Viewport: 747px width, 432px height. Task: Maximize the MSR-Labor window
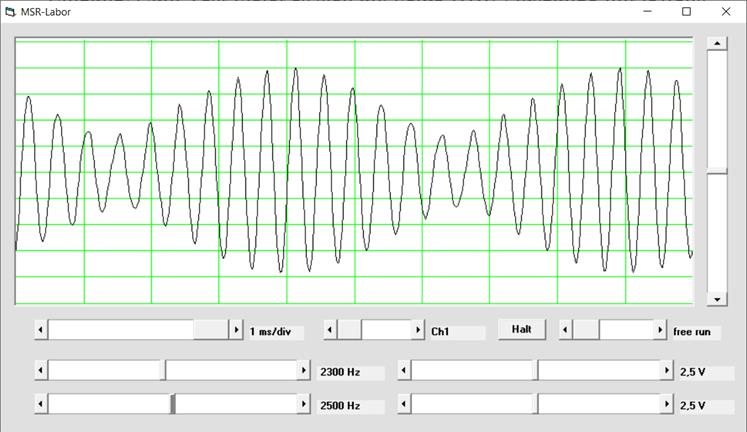pyautogui.click(x=686, y=12)
